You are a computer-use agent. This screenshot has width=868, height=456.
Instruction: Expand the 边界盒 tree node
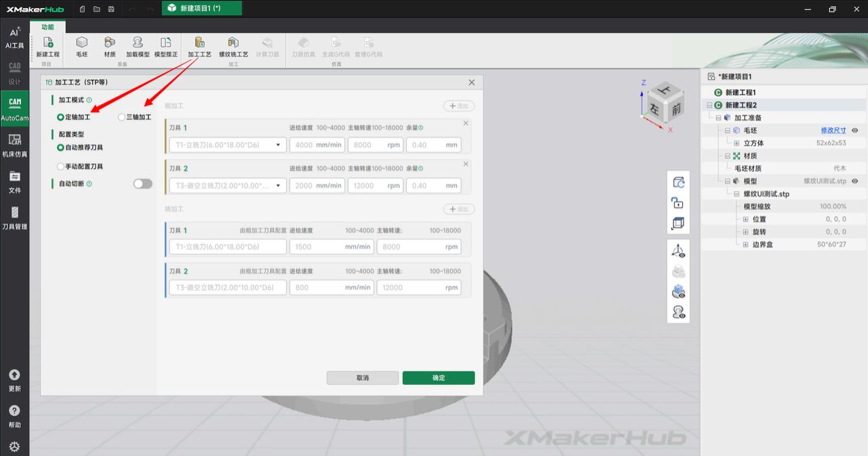pos(745,245)
